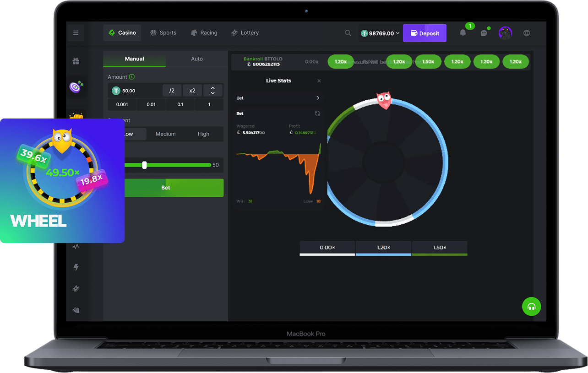
Task: Open the notifications bell
Action: coord(463,33)
